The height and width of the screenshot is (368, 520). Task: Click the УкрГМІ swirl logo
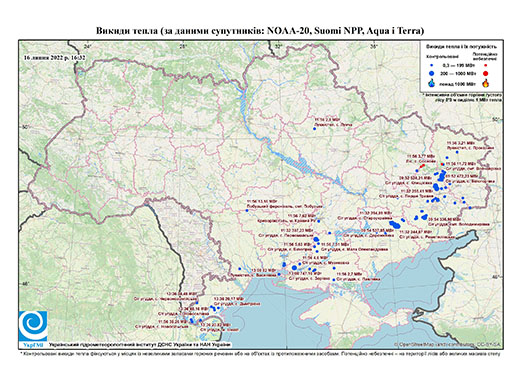coord(33,326)
